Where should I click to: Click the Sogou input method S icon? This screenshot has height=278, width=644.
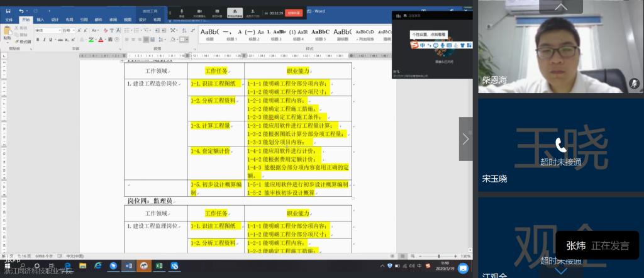click(414, 45)
